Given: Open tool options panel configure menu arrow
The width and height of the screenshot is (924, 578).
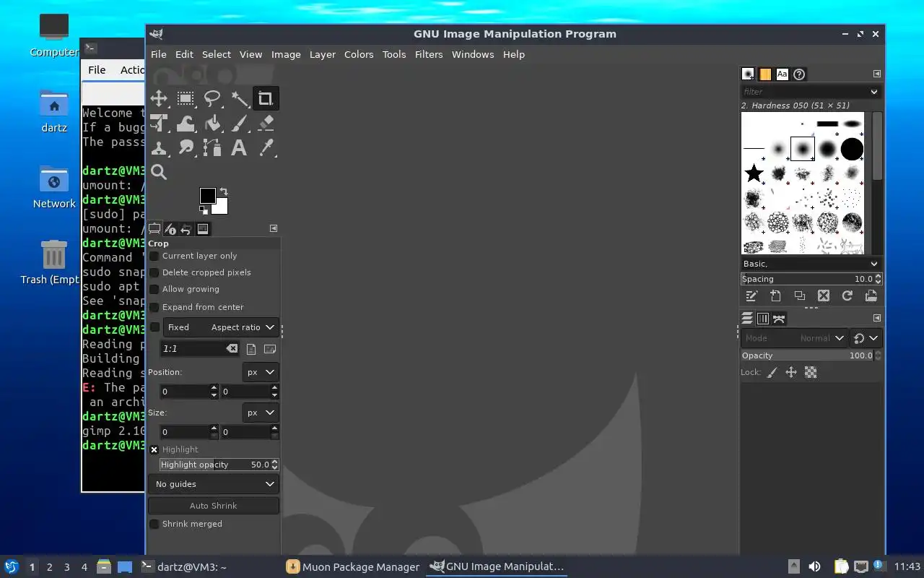Looking at the screenshot, I should coord(274,228).
